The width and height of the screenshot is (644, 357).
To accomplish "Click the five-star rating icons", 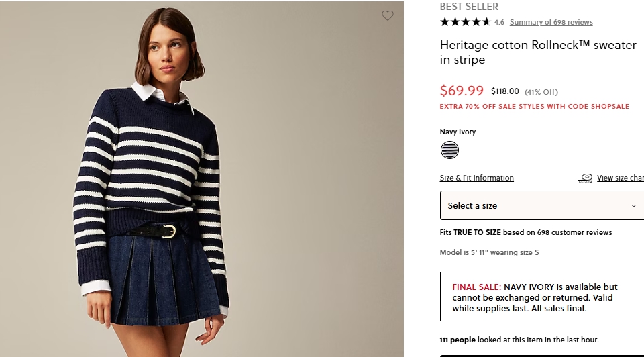I will tap(465, 22).
